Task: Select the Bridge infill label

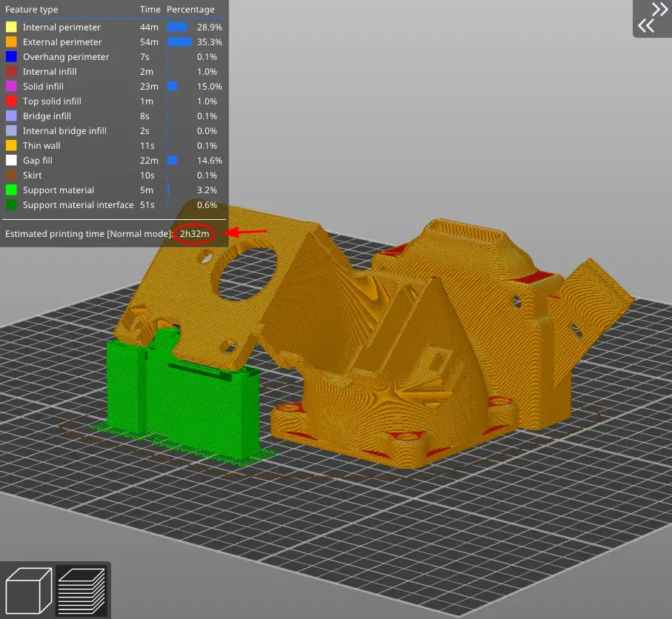Action: click(x=47, y=116)
